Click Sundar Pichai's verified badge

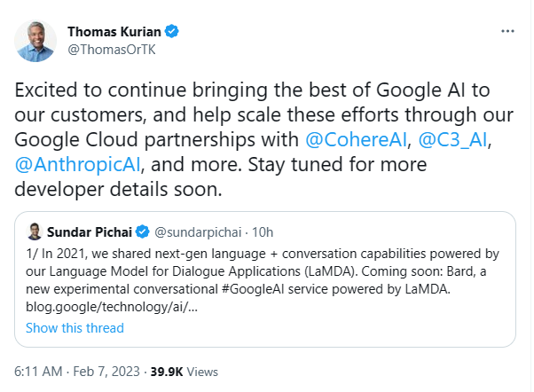point(142,232)
